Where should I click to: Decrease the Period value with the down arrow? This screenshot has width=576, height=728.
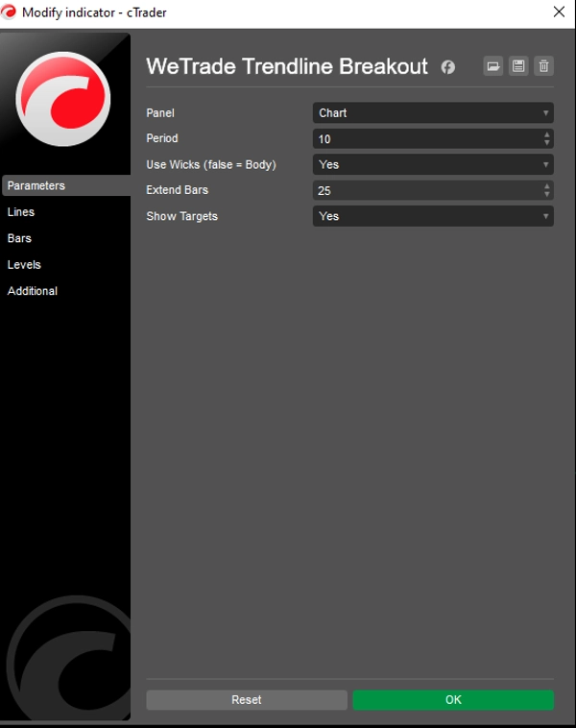547,143
